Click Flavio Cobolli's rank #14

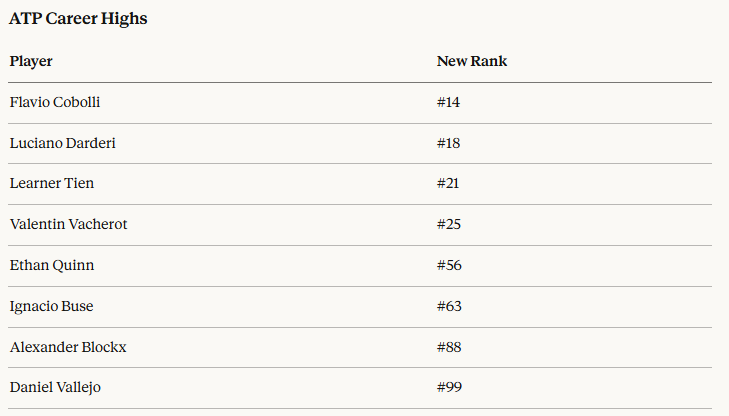click(x=449, y=102)
